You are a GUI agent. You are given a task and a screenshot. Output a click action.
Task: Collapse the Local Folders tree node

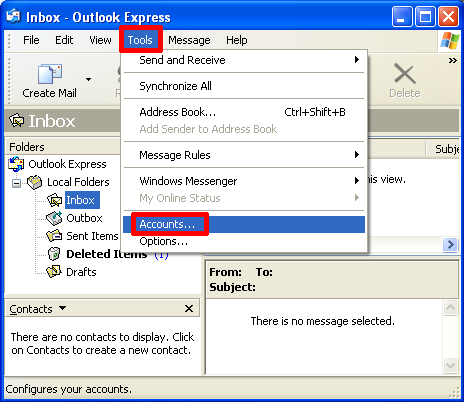click(16, 183)
